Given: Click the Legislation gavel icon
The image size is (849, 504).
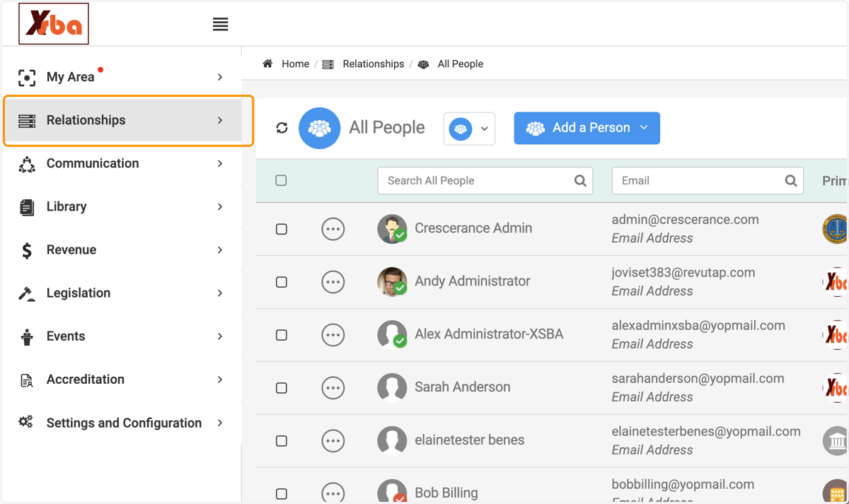Looking at the screenshot, I should click(x=27, y=293).
